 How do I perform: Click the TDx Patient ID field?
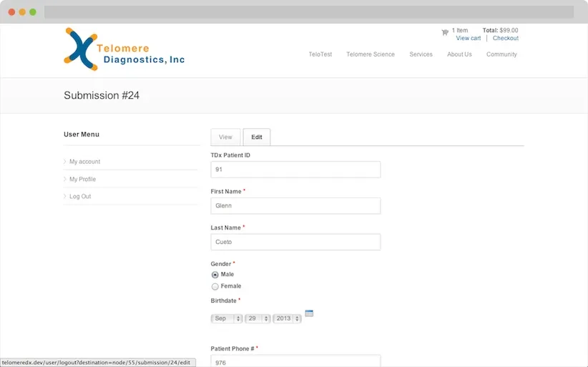tap(295, 170)
